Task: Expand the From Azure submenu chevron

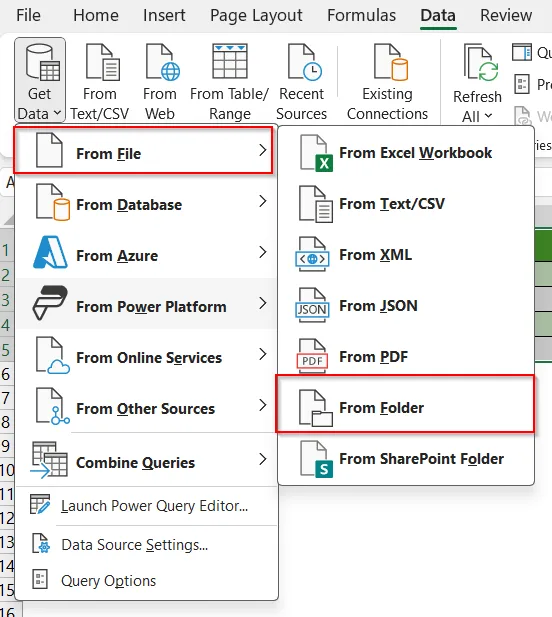Action: (x=262, y=252)
